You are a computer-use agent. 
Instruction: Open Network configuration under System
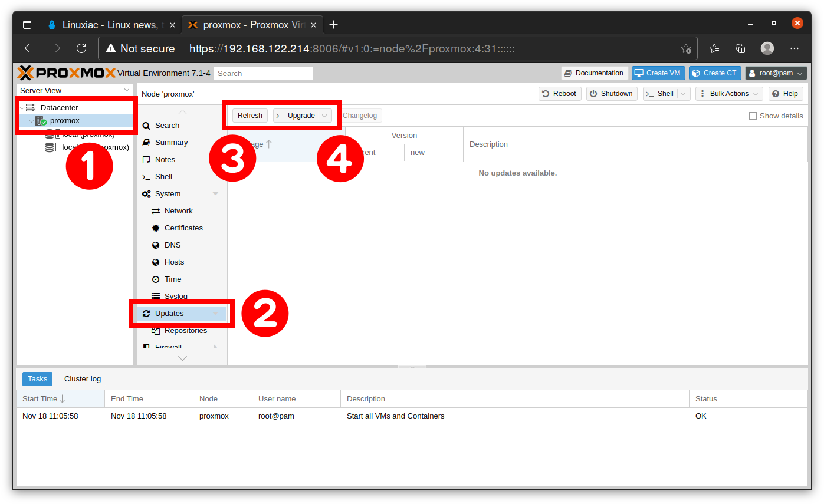click(x=180, y=210)
